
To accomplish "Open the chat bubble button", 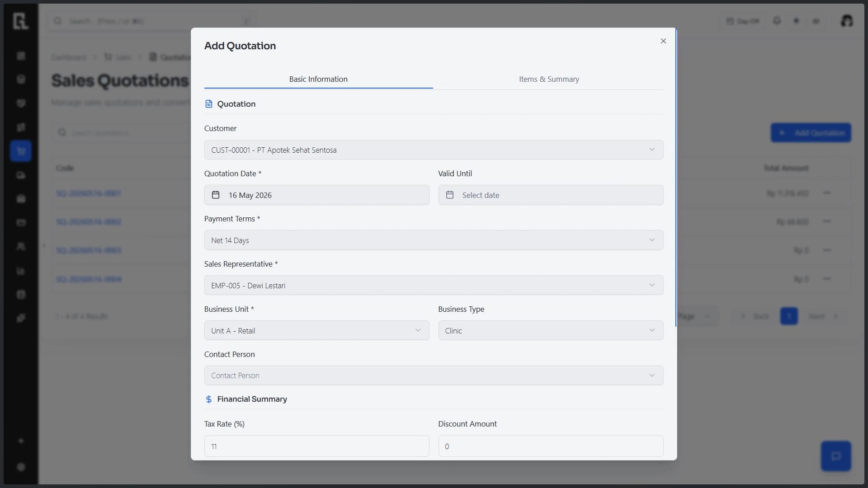I will click(x=836, y=456).
